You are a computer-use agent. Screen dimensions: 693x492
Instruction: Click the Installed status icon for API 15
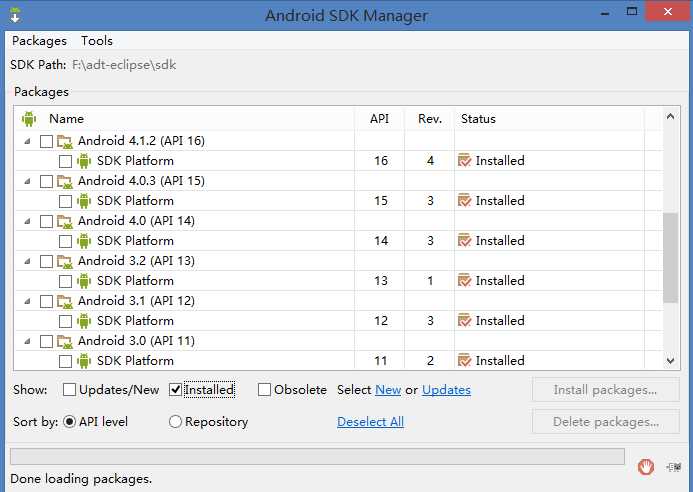[465, 201]
